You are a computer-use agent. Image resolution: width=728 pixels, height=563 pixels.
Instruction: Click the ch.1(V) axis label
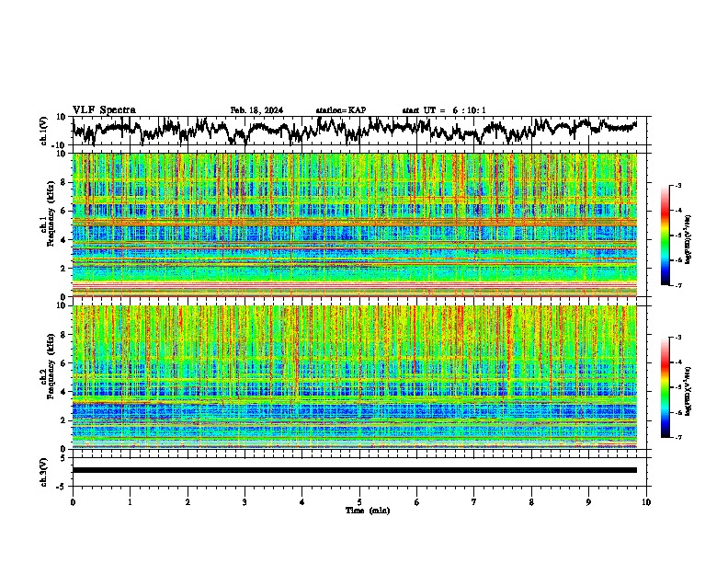pyautogui.click(x=44, y=131)
